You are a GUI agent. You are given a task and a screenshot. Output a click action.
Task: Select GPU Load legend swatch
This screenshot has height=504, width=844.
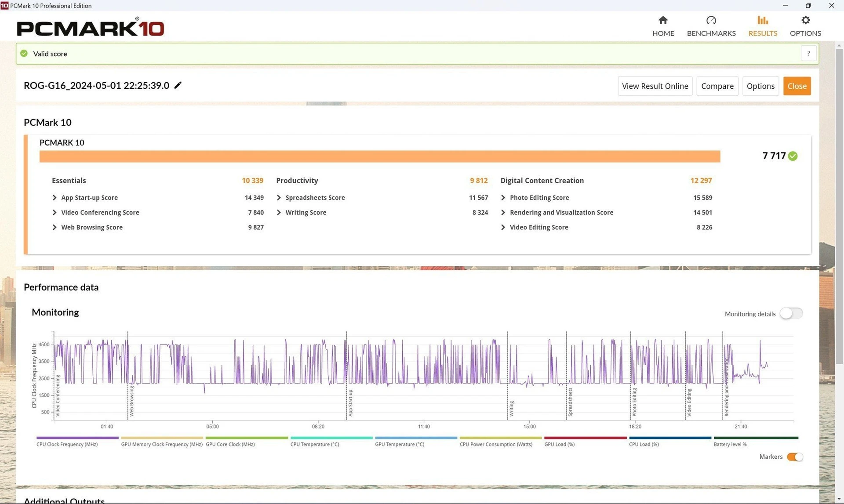coord(586,438)
